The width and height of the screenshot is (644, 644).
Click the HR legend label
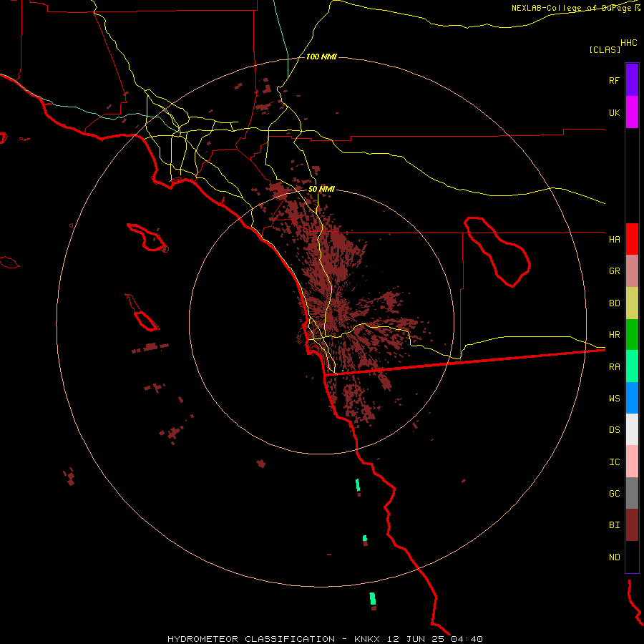(x=614, y=335)
